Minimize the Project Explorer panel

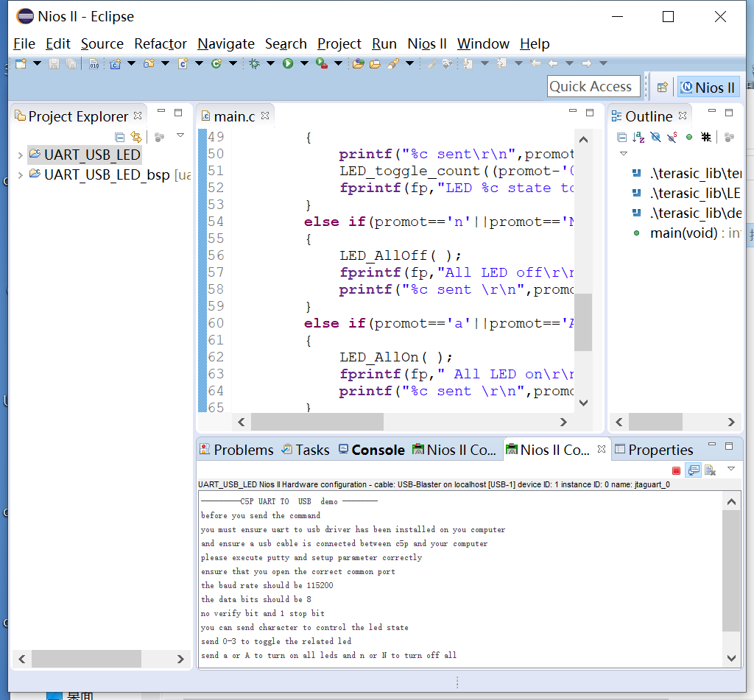tap(161, 112)
